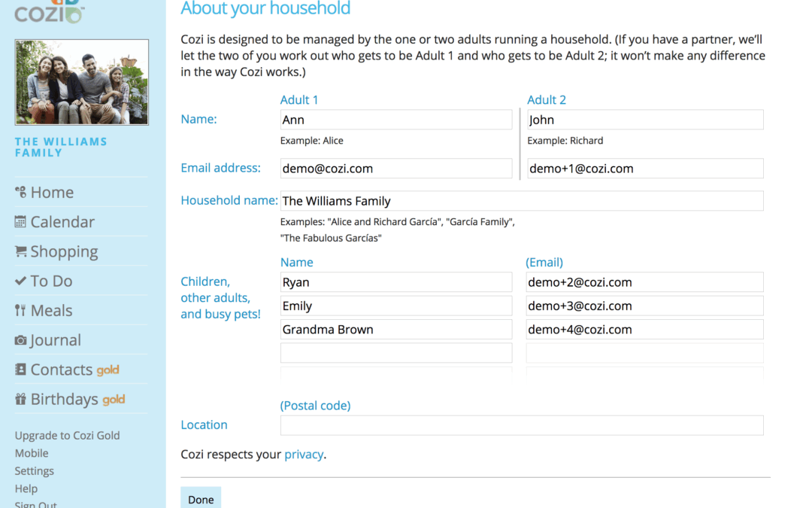Image resolution: width=812 pixels, height=508 pixels.
Task: Focus the empty fourth member name field
Action: [396, 353]
